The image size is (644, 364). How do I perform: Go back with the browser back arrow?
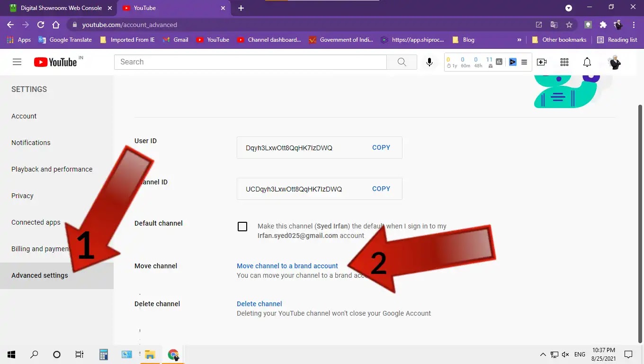[10, 25]
